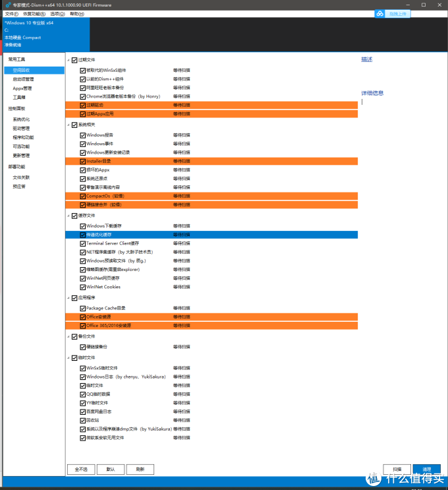Viewport: 448px width, 490px height.
Task: Uncheck the 过期驱动 checkbox
Action: pyautogui.click(x=83, y=106)
